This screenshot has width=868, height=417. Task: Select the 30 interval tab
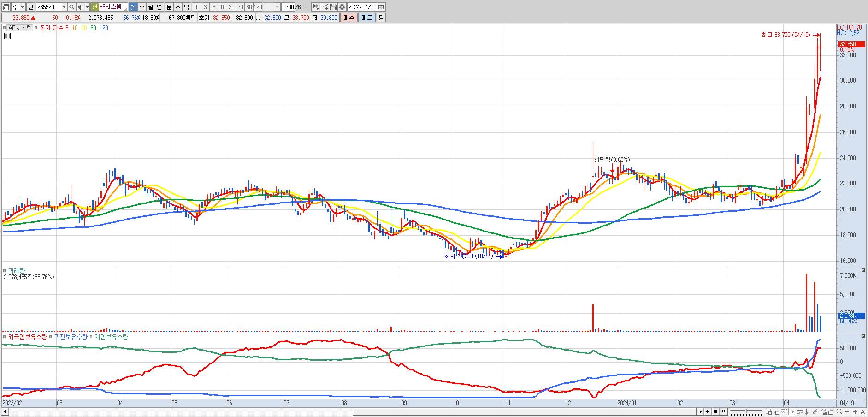point(240,7)
